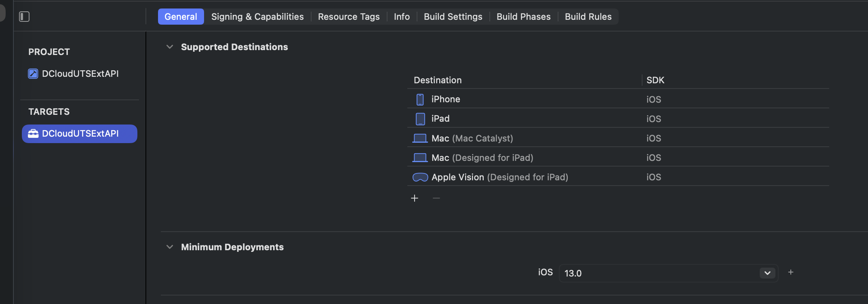
Task: Click the iOS 13.0 version field
Action: pyautogui.click(x=668, y=273)
